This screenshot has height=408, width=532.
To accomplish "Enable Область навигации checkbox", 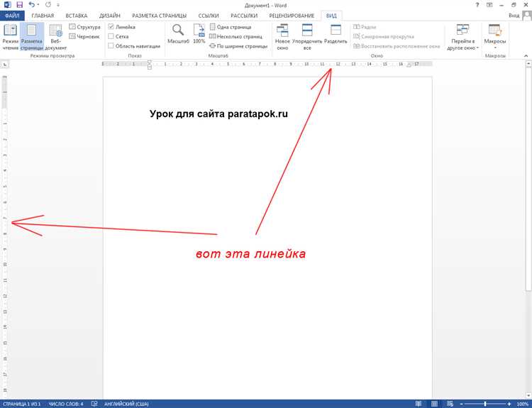I will tap(111, 45).
